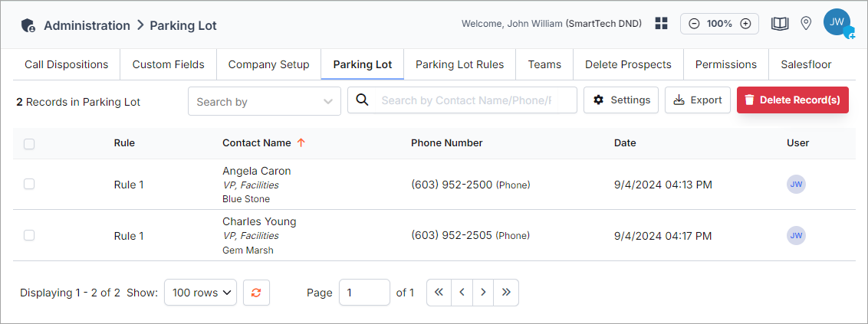This screenshot has width=868, height=324.
Task: Click JW user badge for Angela Caron
Action: pyautogui.click(x=796, y=185)
